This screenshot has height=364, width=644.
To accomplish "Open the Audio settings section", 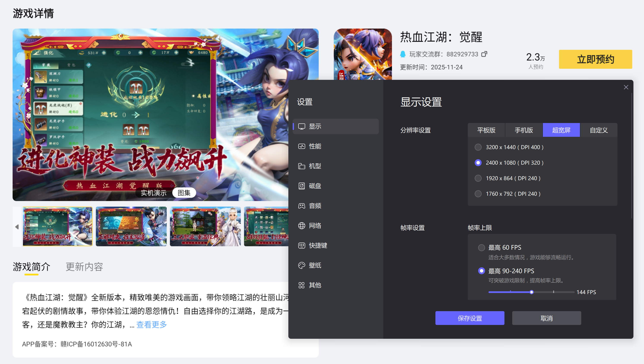I will [x=314, y=206].
